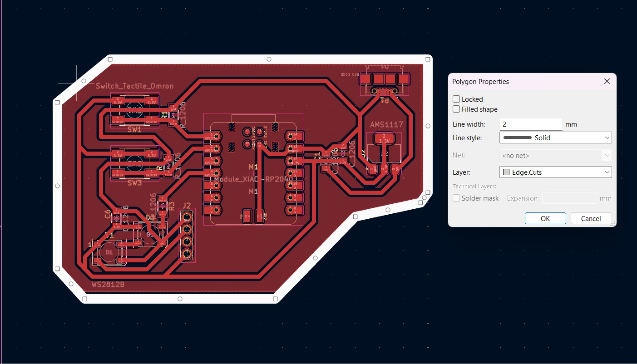
Task: Select the WS2812B footprint label
Action: pyautogui.click(x=108, y=285)
